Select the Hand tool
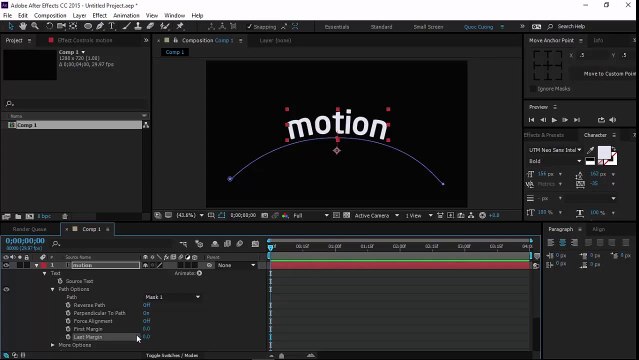639x360 pixels. [x=23, y=26]
